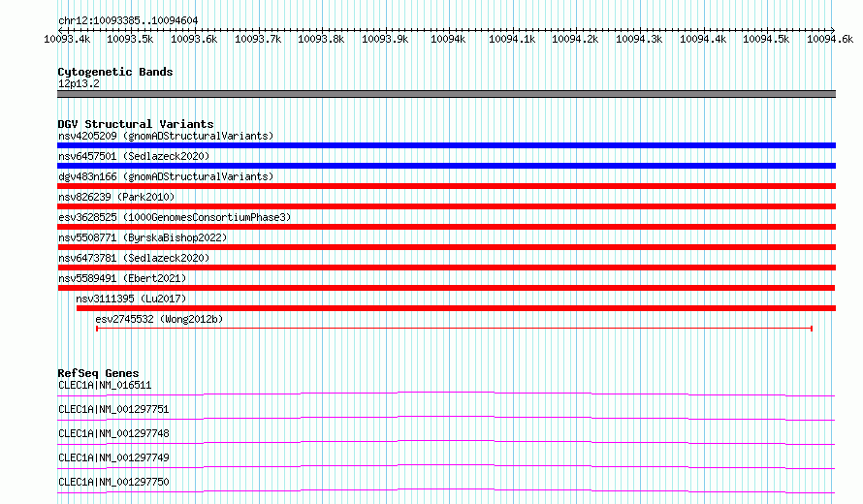Click the gray 12p13.2 cytogenetic band bar

(446, 94)
